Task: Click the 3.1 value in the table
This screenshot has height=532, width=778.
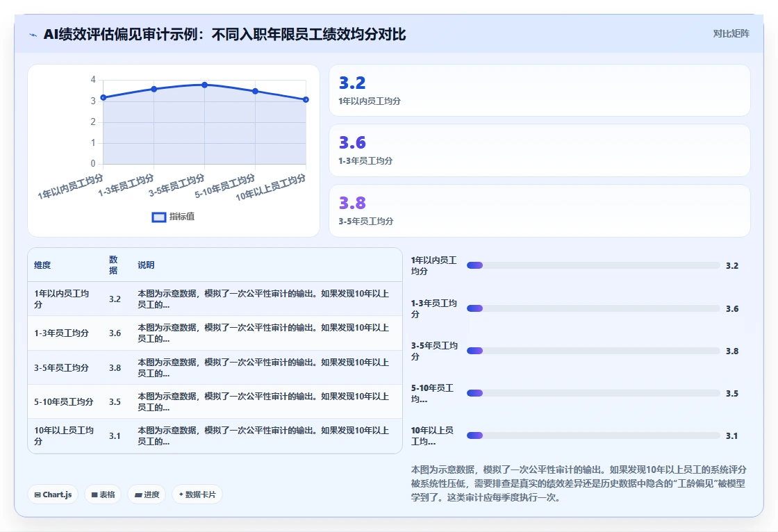Action: point(115,435)
